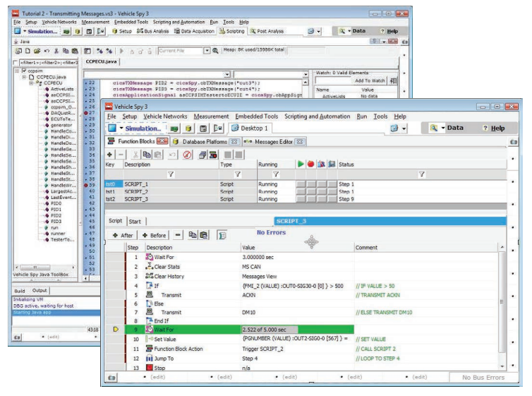Click the stacked windows icon in Function Blocks toolbar
Screen dimensions: 532x396
click(x=202, y=155)
